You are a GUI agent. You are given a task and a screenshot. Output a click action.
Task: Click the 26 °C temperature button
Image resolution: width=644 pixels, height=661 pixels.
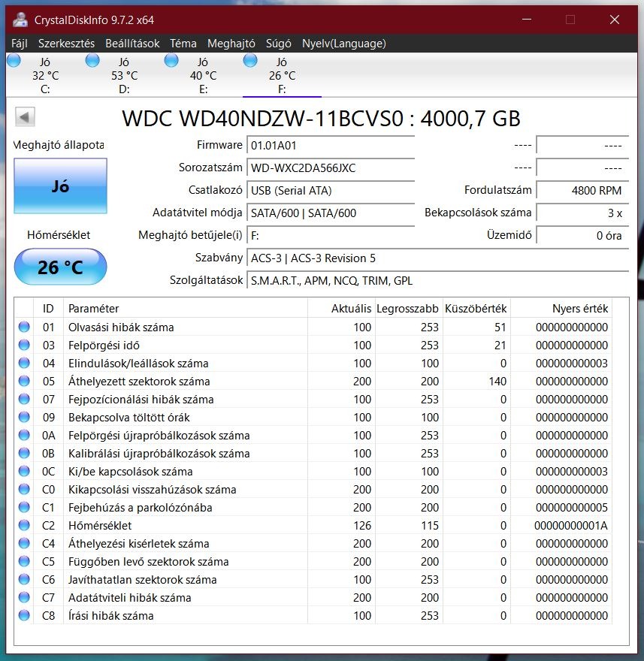point(60,267)
